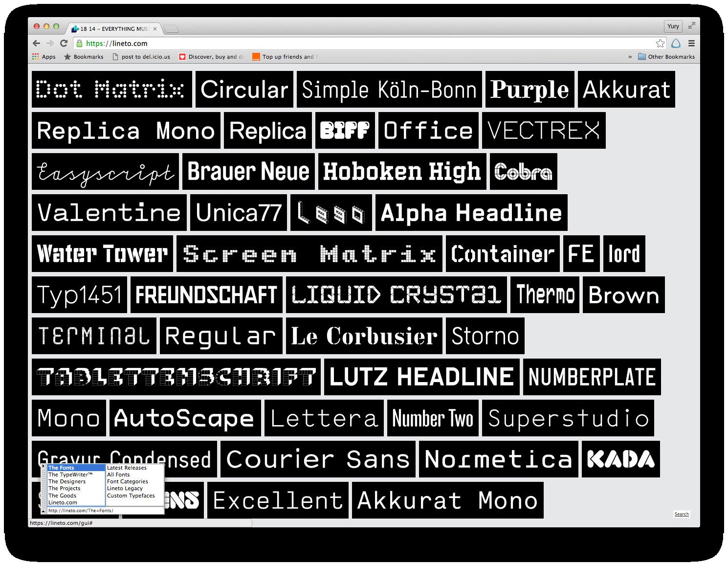The image size is (728, 566).
Task: Open 'Custom Typefaces' submenu item
Action: tap(134, 496)
